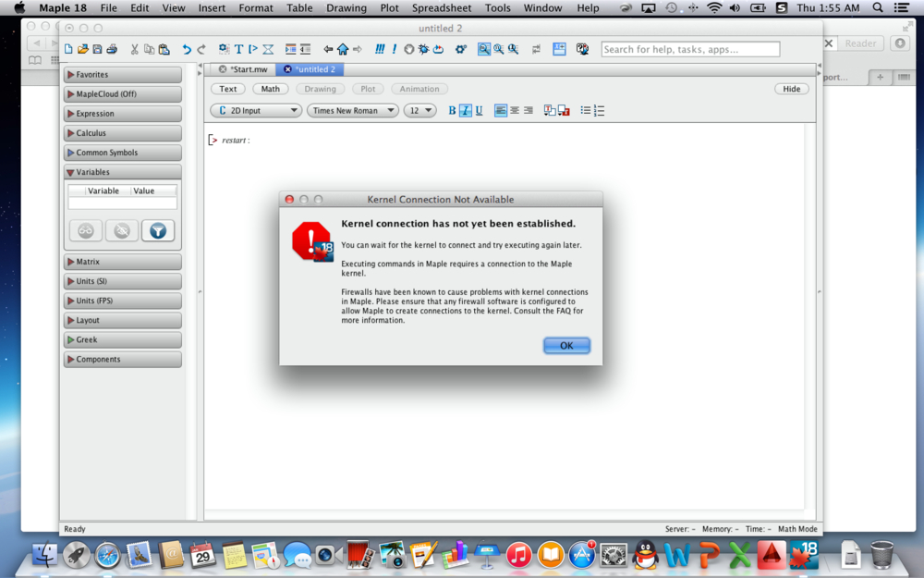Open the 2D Input style dropdown
Image resolution: width=924 pixels, height=578 pixels.
256,111
